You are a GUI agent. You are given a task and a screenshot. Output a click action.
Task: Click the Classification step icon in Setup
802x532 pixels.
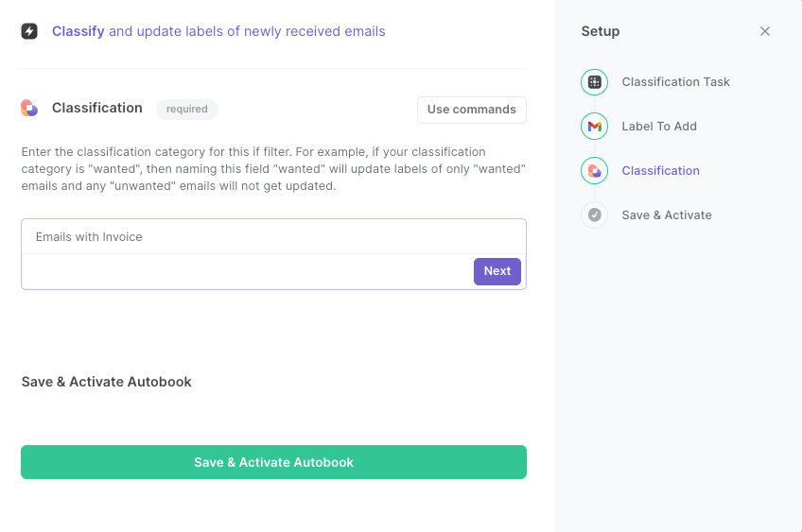click(594, 171)
